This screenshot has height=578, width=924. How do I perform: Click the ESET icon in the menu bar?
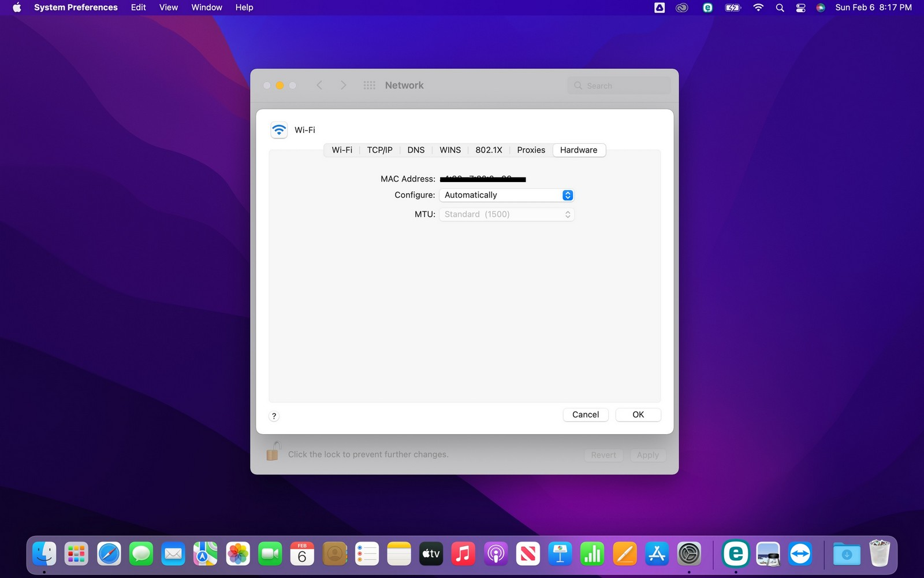pos(707,8)
